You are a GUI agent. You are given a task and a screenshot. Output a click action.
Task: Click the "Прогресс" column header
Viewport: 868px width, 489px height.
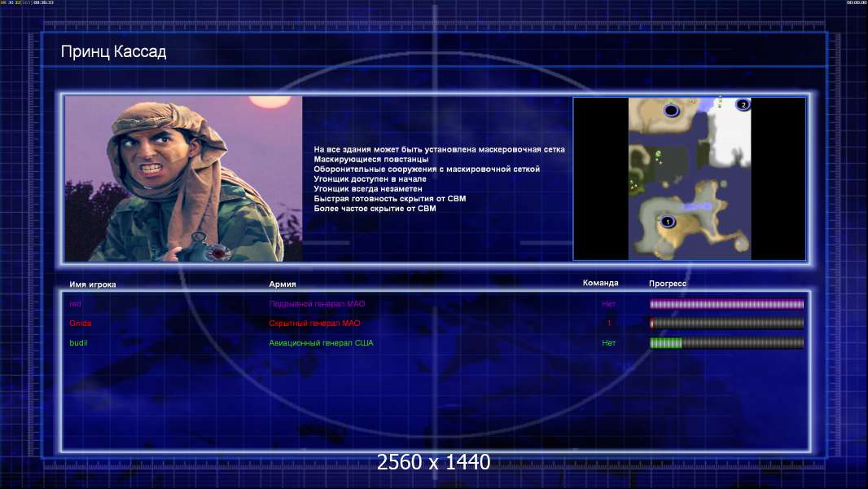point(668,284)
